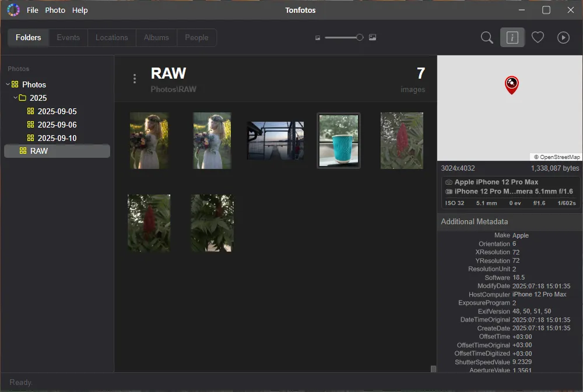Select the teal coffee cup thumbnail
The width and height of the screenshot is (583, 392).
coord(339,140)
